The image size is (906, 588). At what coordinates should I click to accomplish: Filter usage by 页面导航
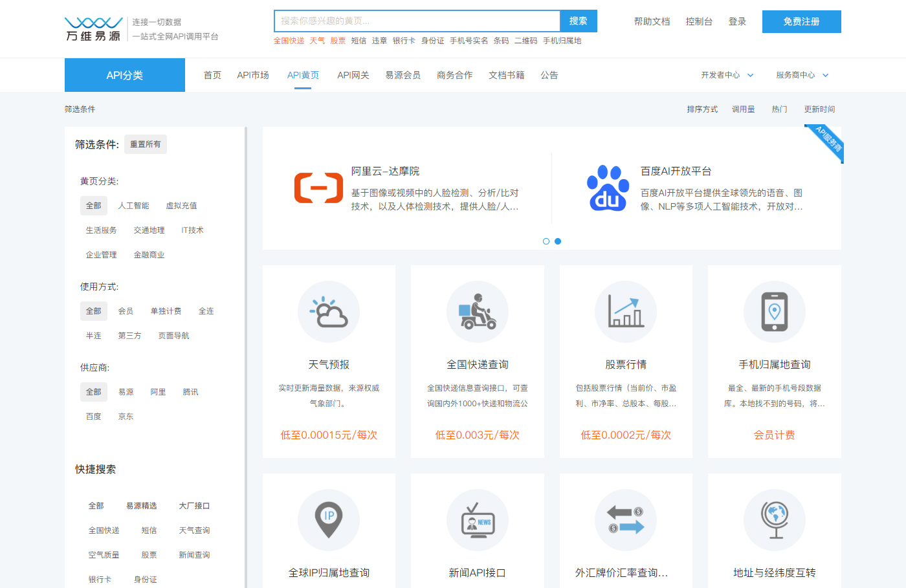[x=174, y=336]
